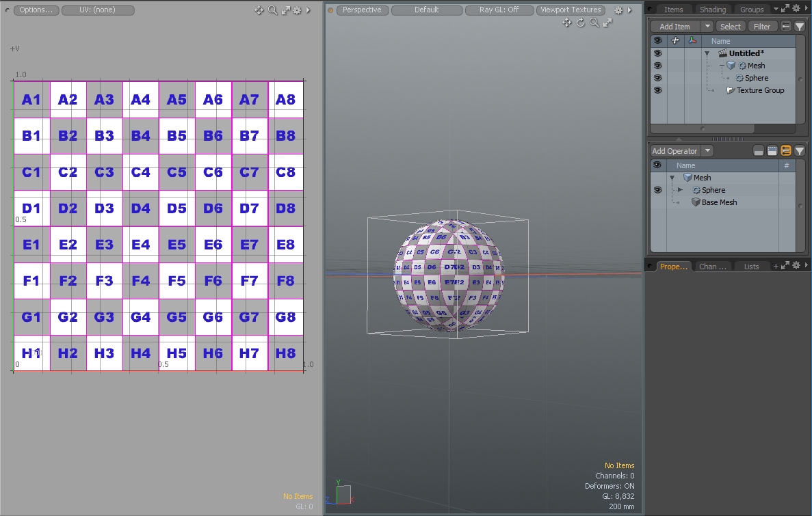Click the Items list filter funnel icon
Viewport: 812px width, 516px height.
[x=799, y=27]
